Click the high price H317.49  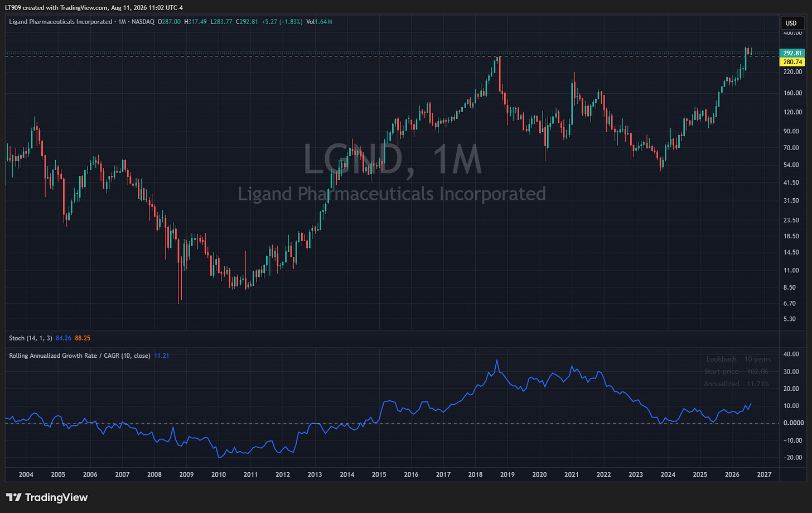click(196, 22)
